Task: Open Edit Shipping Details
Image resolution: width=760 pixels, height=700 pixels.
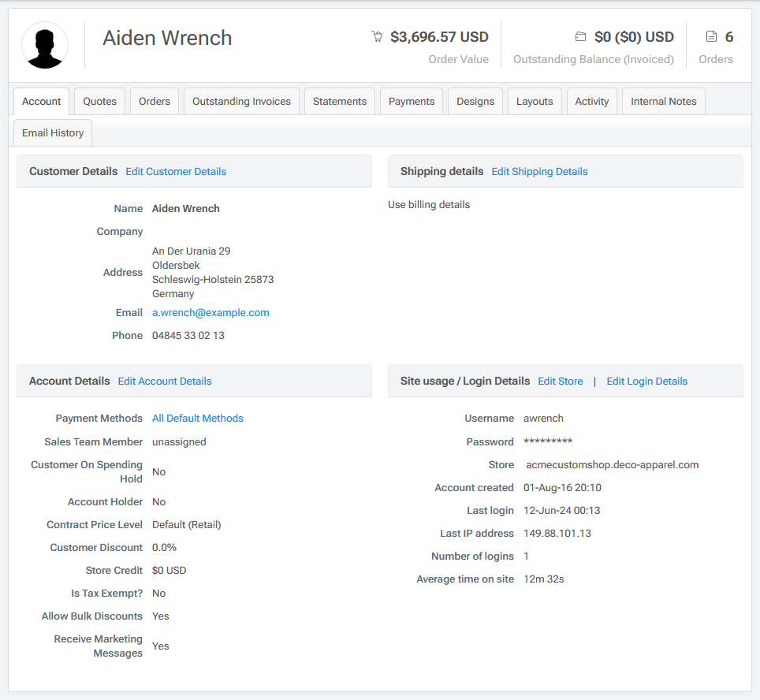Action: (x=539, y=171)
